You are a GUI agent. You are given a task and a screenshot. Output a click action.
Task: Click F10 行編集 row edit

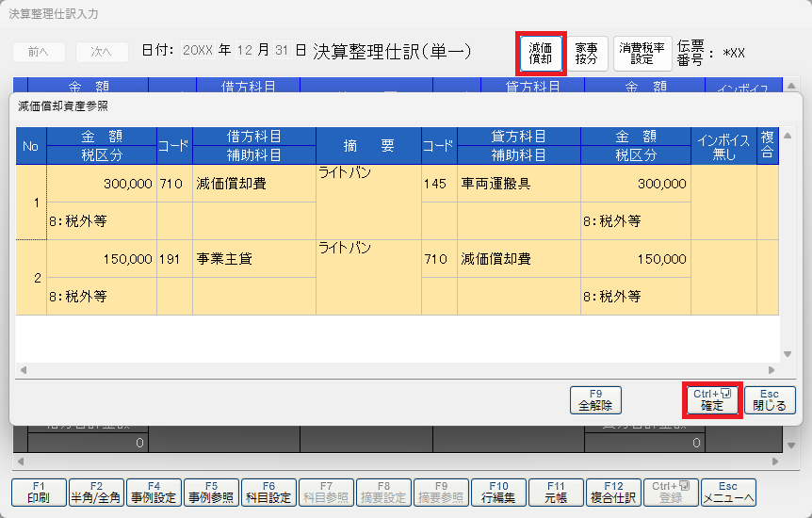(498, 492)
